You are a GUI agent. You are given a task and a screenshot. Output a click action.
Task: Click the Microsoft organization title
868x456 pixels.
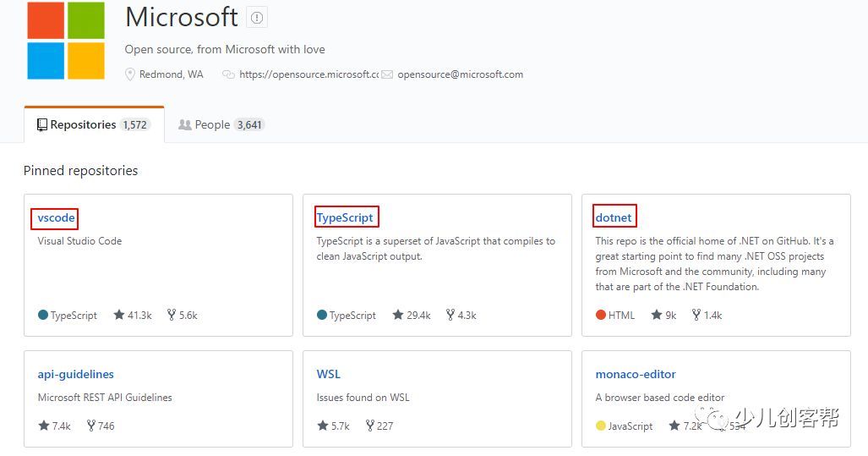pyautogui.click(x=182, y=17)
